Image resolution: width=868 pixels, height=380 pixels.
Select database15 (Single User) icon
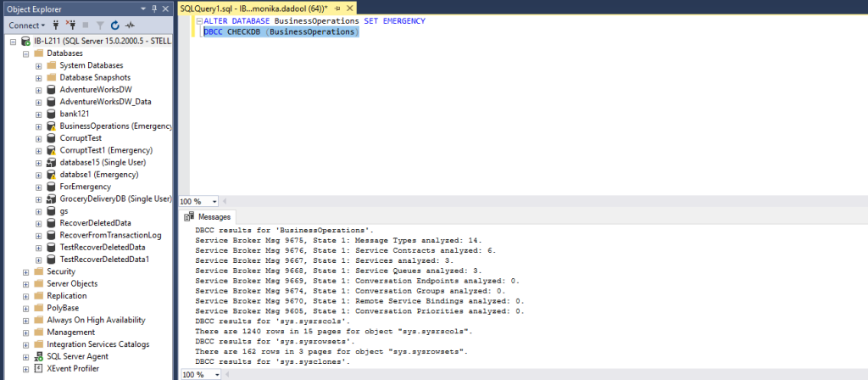pyautogui.click(x=51, y=162)
